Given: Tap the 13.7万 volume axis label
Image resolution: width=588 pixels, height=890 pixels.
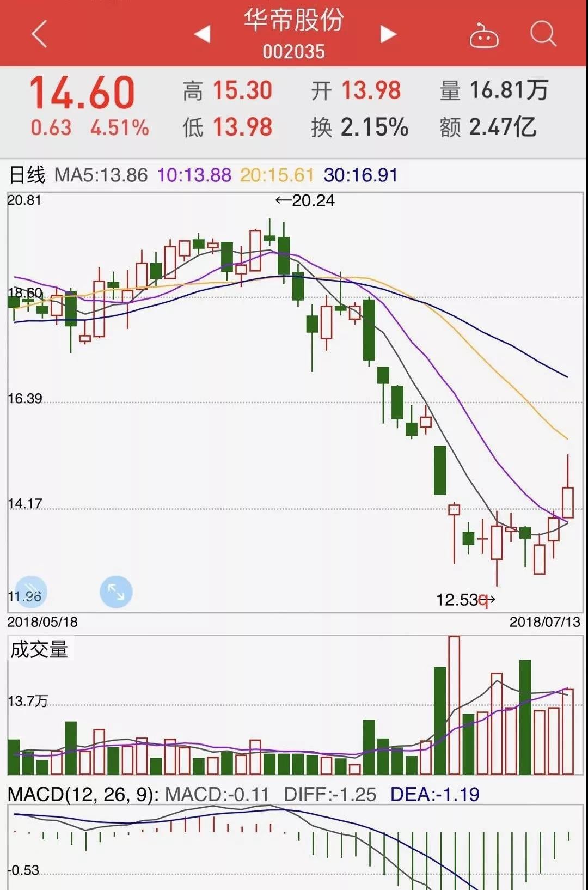Looking at the screenshot, I should 28,700.
